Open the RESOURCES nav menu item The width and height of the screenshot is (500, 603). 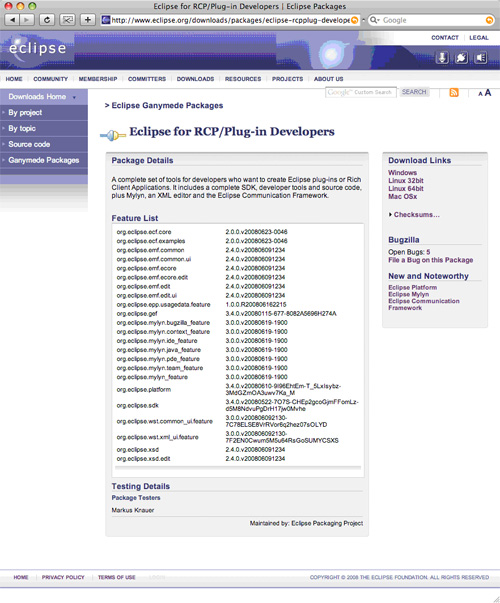click(x=243, y=79)
